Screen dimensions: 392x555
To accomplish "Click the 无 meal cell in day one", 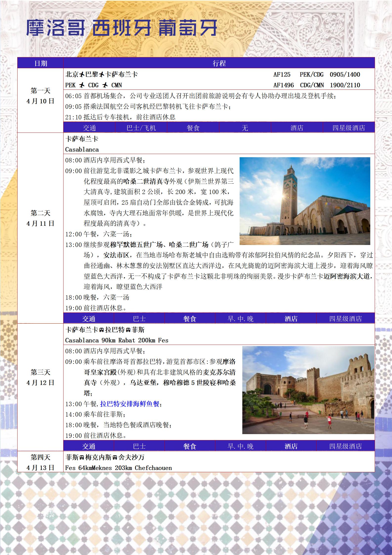I will click(x=245, y=128).
